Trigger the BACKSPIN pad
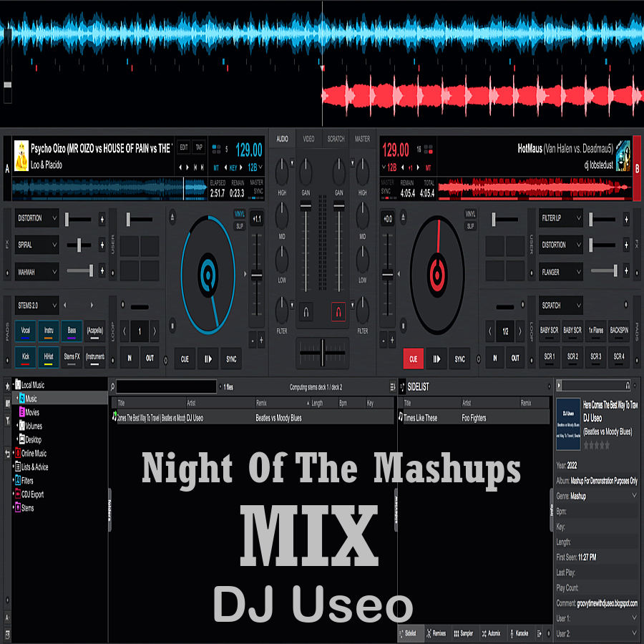644x644 pixels. tap(619, 331)
